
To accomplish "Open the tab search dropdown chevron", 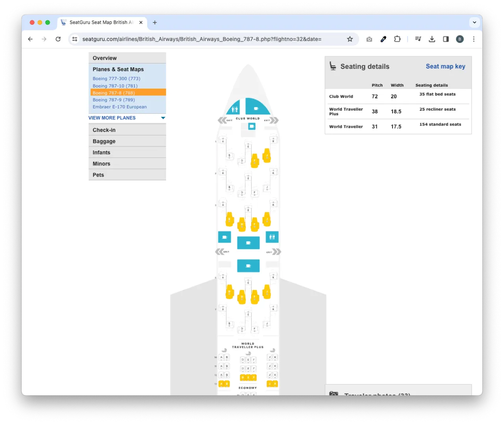I will click(474, 22).
